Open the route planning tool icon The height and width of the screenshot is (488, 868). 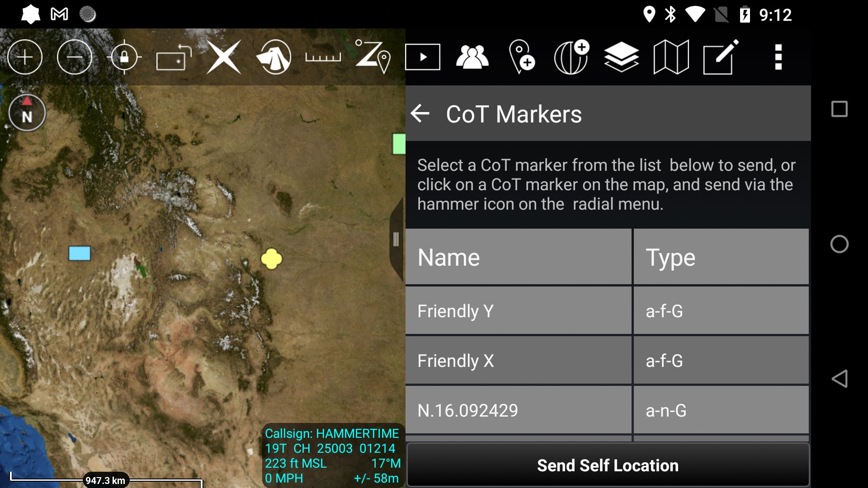coord(373,57)
